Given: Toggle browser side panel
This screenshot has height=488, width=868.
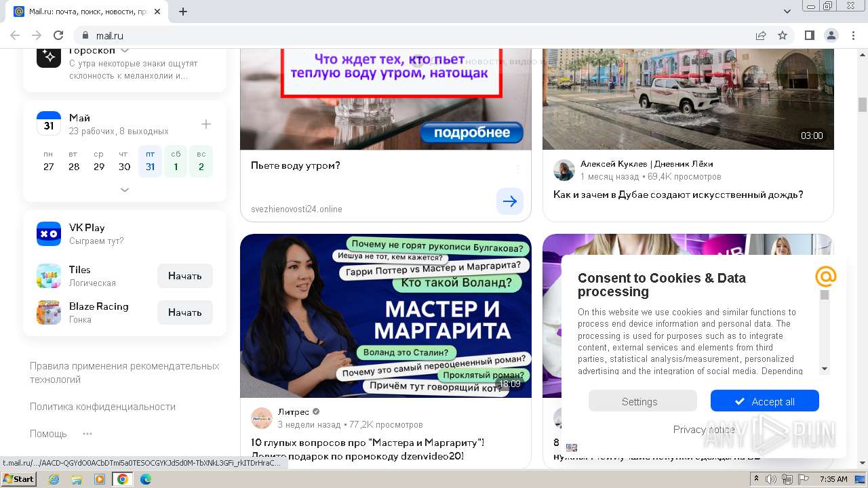Looking at the screenshot, I should click(x=809, y=35).
